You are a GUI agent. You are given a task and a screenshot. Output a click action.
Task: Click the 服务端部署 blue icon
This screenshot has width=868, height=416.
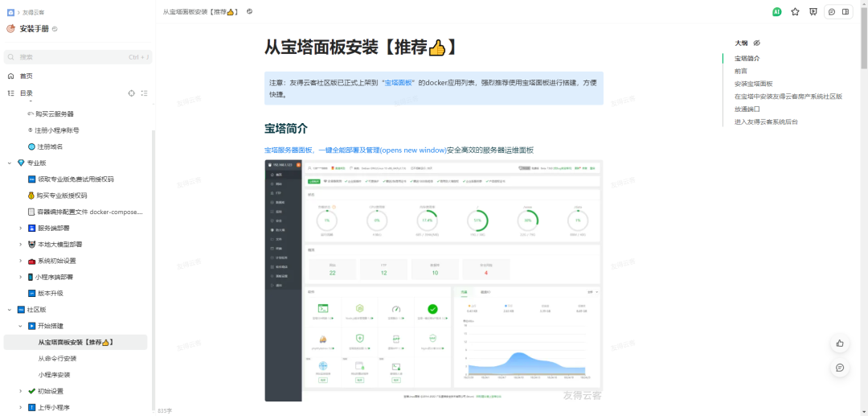tap(31, 229)
